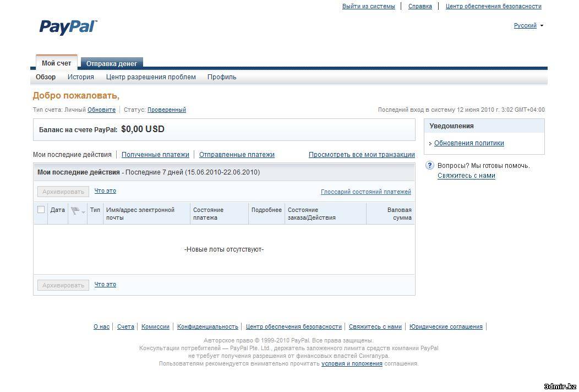Go to Центр разрешения проблем
Image resolution: width=579 pixels, height=392 pixels.
click(151, 77)
